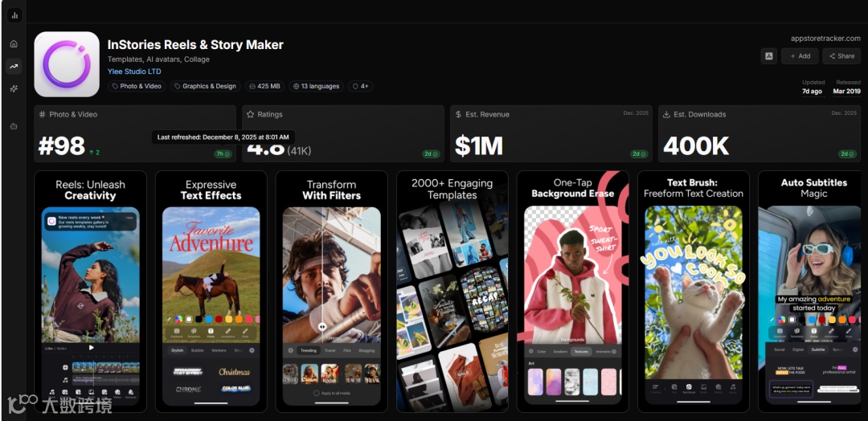Click the Share button
Image resolution: width=868 pixels, height=421 pixels.
click(x=841, y=56)
